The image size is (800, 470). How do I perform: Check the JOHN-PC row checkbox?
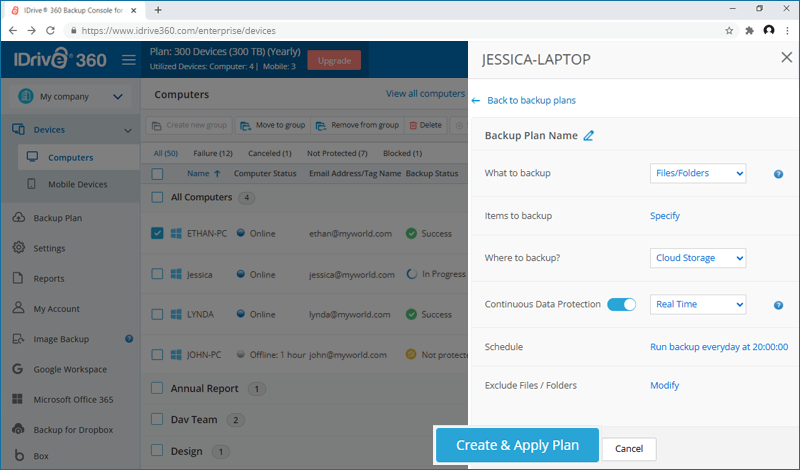coord(157,355)
